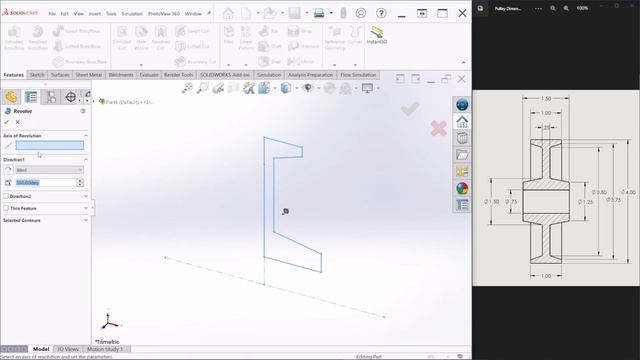The width and height of the screenshot is (640, 360).
Task: Click the Axis of Revolution selection box
Action: click(x=50, y=145)
